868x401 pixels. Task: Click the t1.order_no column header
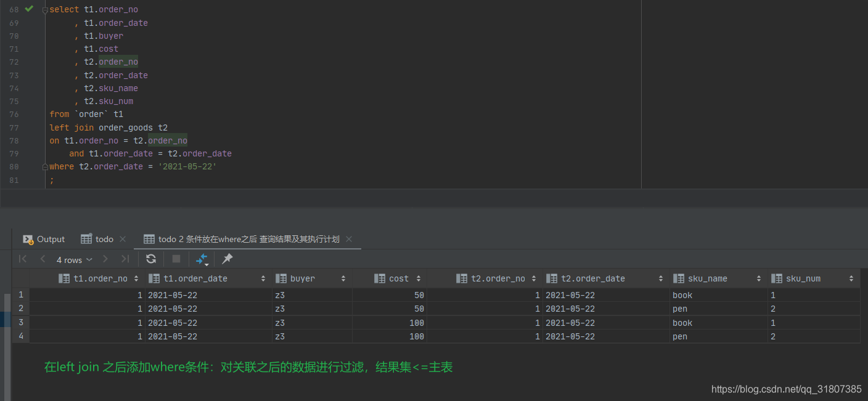(x=87, y=278)
